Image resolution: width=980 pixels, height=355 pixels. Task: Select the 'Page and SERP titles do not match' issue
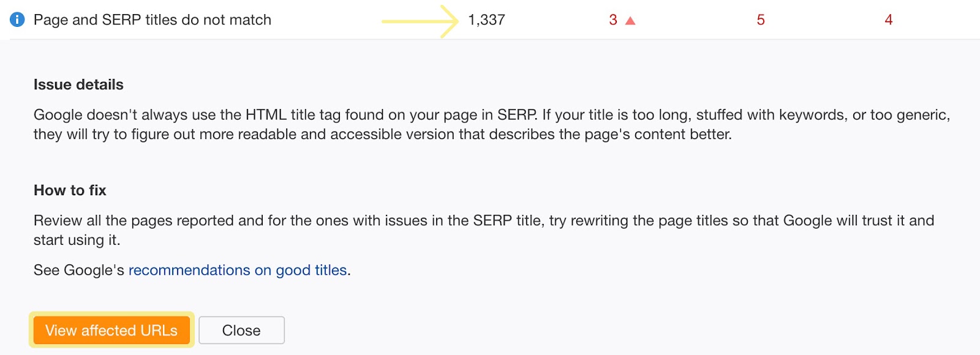(152, 20)
